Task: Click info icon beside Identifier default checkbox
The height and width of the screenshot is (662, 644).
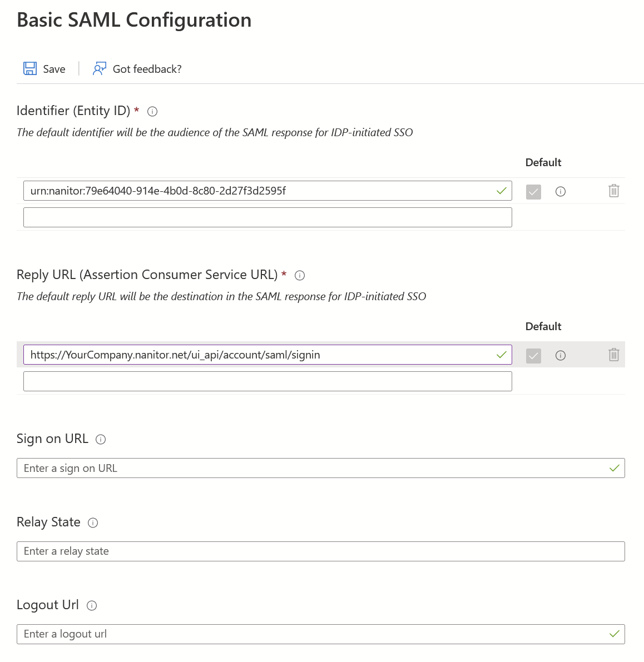Action: [x=561, y=192]
